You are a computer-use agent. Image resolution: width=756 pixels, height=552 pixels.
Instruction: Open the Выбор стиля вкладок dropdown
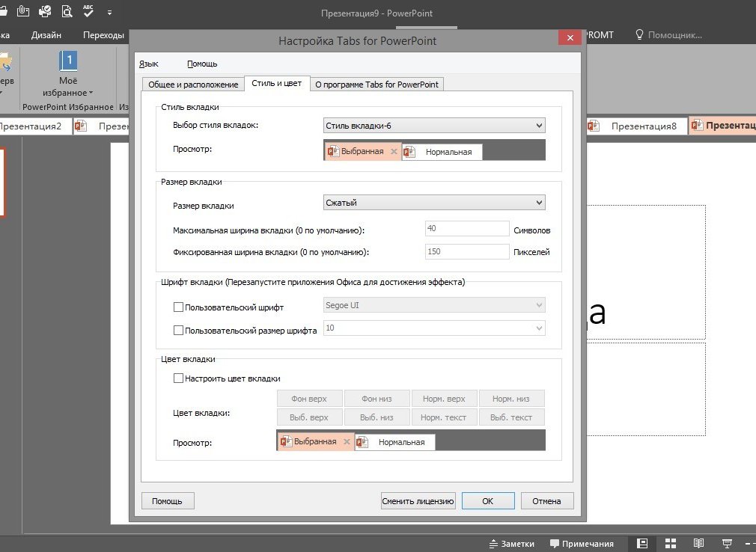coord(434,126)
